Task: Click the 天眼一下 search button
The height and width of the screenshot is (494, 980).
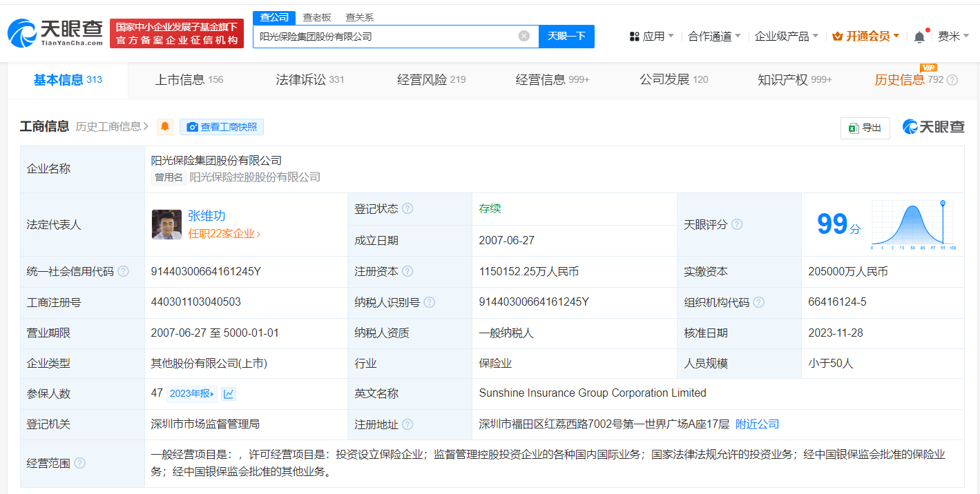Action: (566, 36)
